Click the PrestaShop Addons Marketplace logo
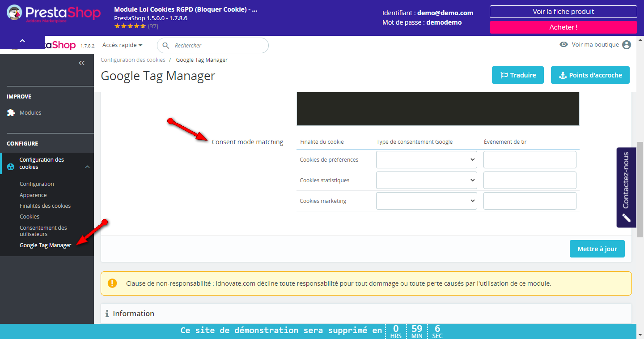644x339 pixels. pos(54,13)
